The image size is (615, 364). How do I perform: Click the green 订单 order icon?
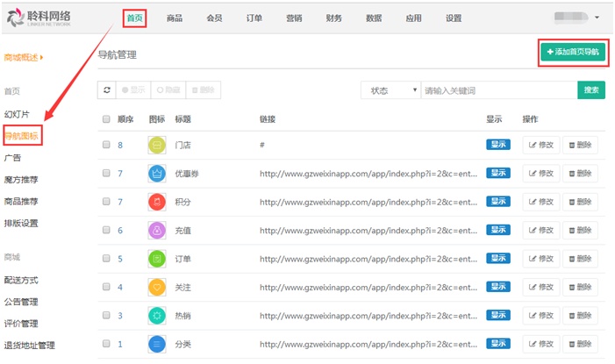point(157,260)
